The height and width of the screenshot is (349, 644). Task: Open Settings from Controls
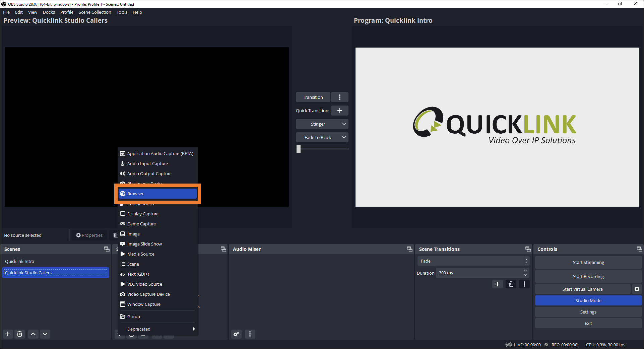[x=588, y=312]
